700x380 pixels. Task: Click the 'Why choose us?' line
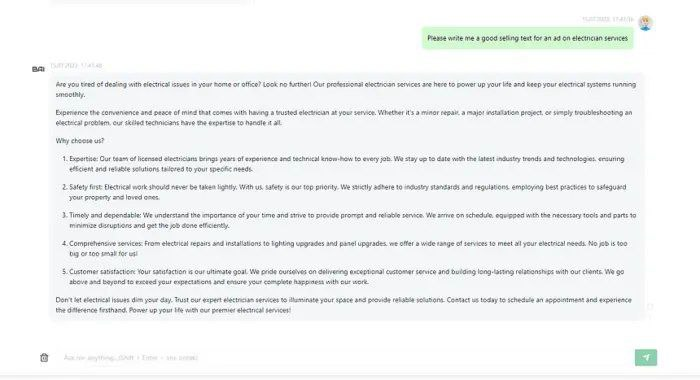(x=80, y=141)
